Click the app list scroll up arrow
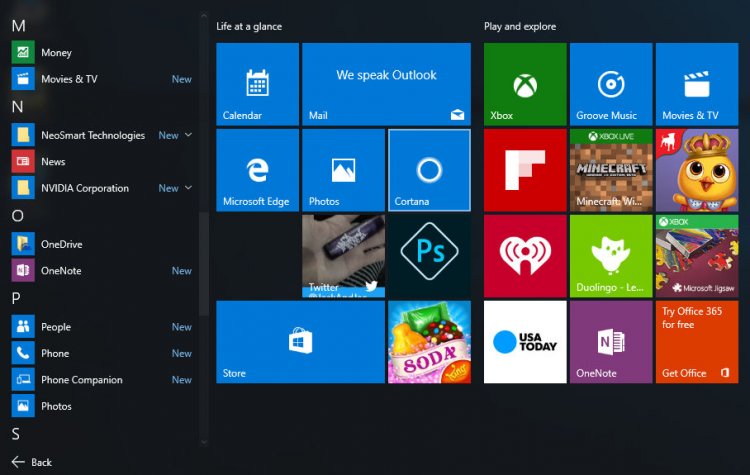Image resolution: width=750 pixels, height=475 pixels. coord(204,15)
